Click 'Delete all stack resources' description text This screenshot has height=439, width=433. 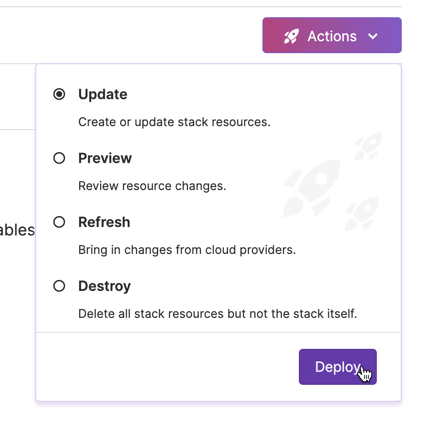click(x=218, y=314)
